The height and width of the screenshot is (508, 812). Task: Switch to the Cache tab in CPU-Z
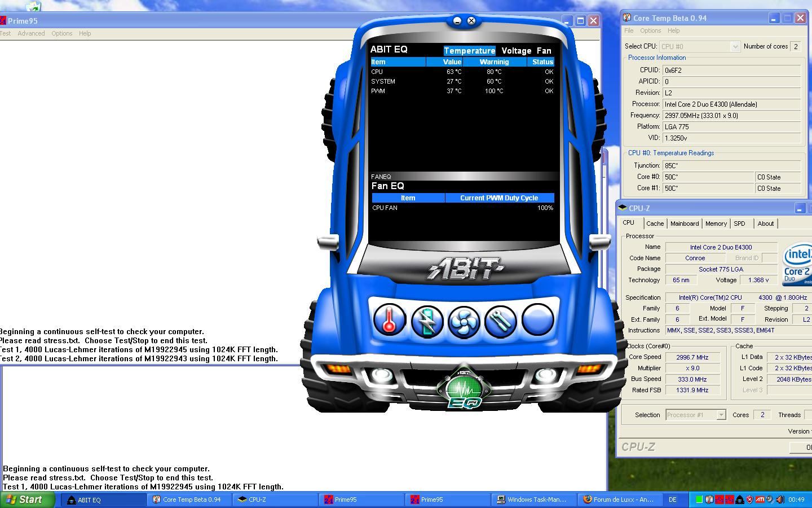(655, 224)
